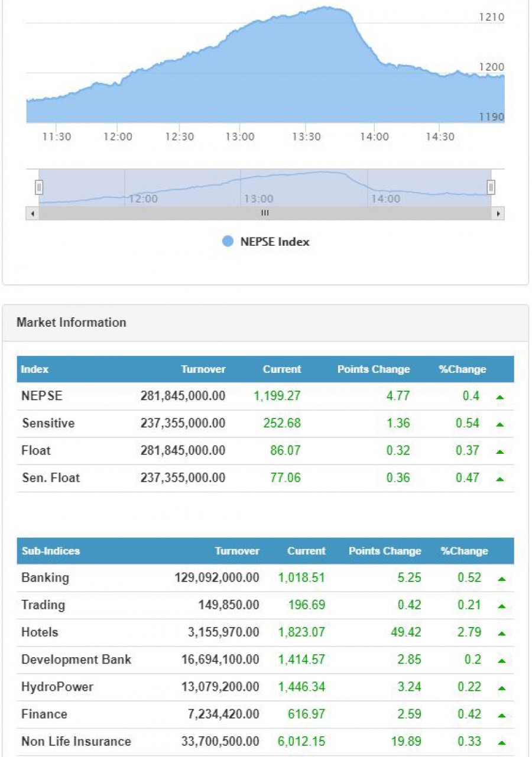This screenshot has width=532, height=757.
Task: Click the up arrow in Finance row
Action: (501, 715)
